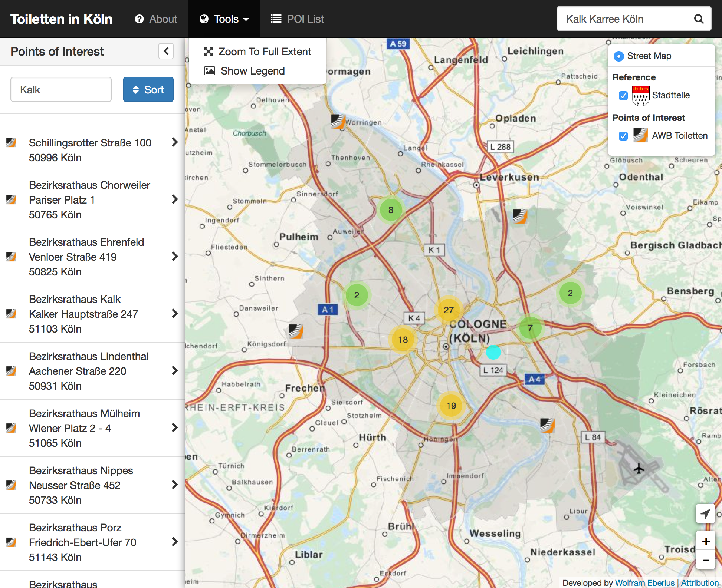Click the blue Sort button

[x=148, y=89]
